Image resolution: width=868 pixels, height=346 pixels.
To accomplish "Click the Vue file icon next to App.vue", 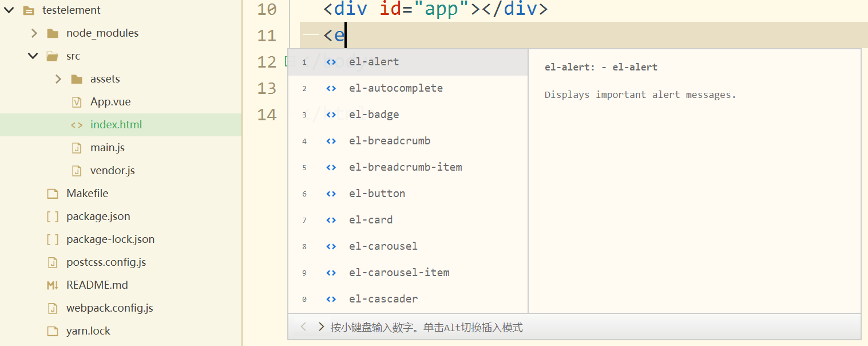I will pyautogui.click(x=77, y=102).
